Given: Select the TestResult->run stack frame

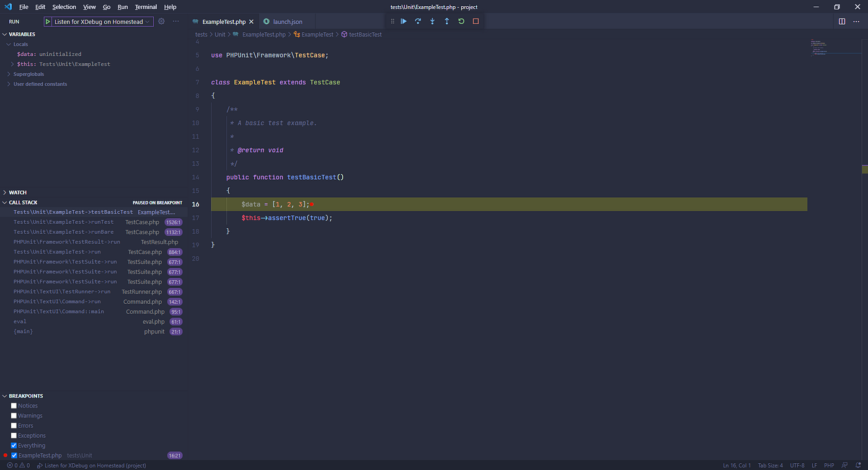Looking at the screenshot, I should pyautogui.click(x=93, y=242).
